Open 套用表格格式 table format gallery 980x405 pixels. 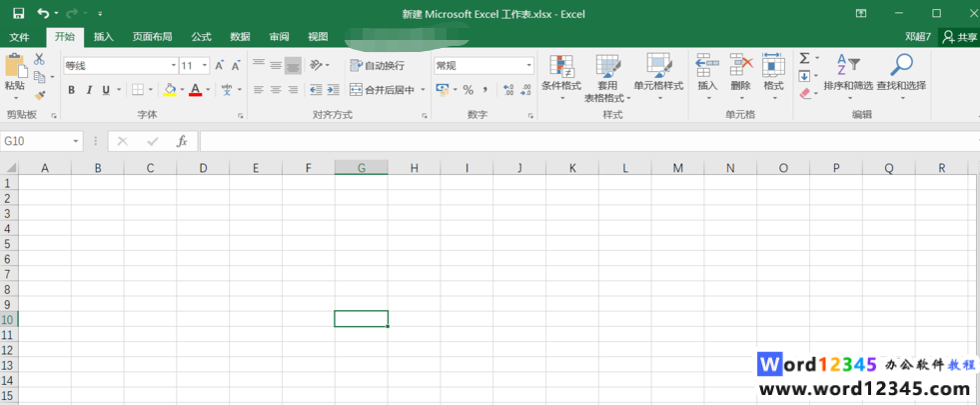point(607,78)
